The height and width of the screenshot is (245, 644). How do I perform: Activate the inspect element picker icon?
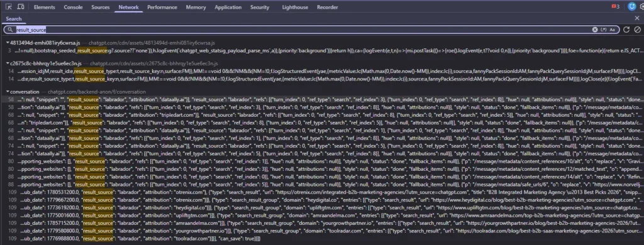(x=9, y=7)
